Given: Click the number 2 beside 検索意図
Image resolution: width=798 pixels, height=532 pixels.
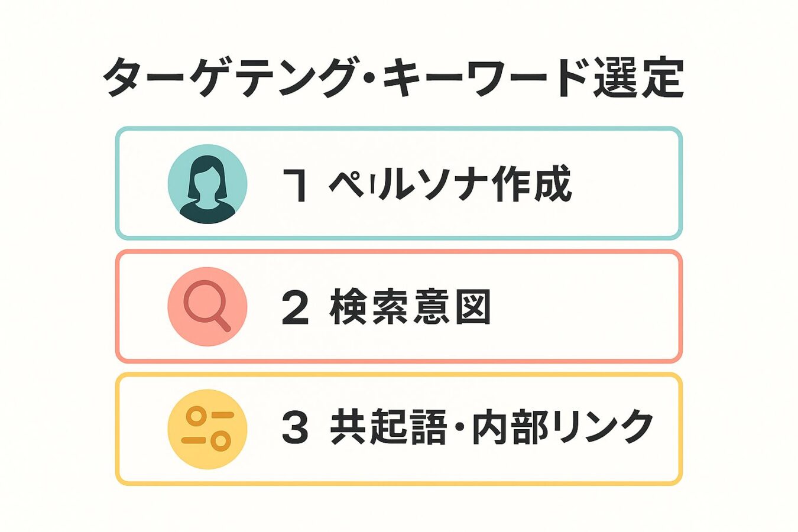Looking at the screenshot, I should tap(296, 307).
